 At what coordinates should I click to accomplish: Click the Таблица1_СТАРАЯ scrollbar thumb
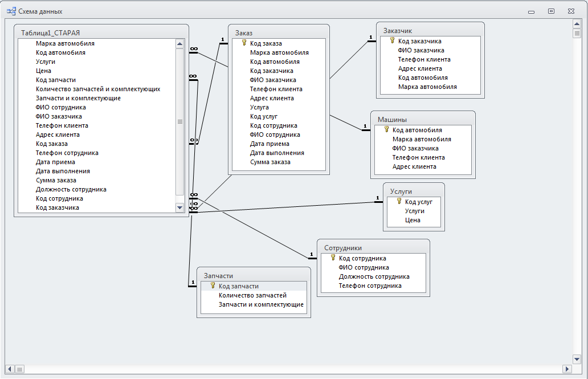[x=179, y=121]
